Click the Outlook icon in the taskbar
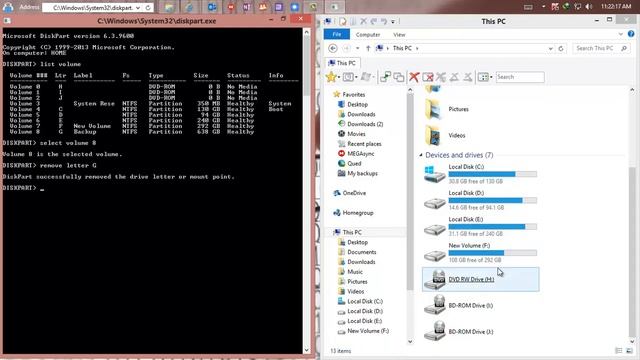The width and height of the screenshot is (640, 360). 212,7
